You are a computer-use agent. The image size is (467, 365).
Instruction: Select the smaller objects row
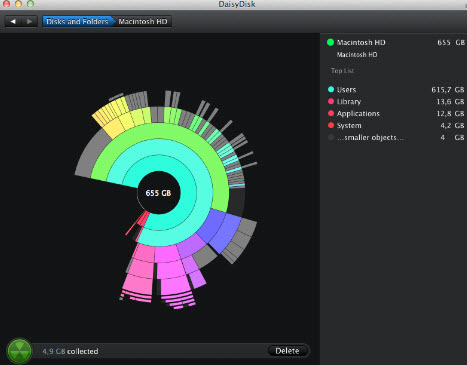tap(396, 137)
